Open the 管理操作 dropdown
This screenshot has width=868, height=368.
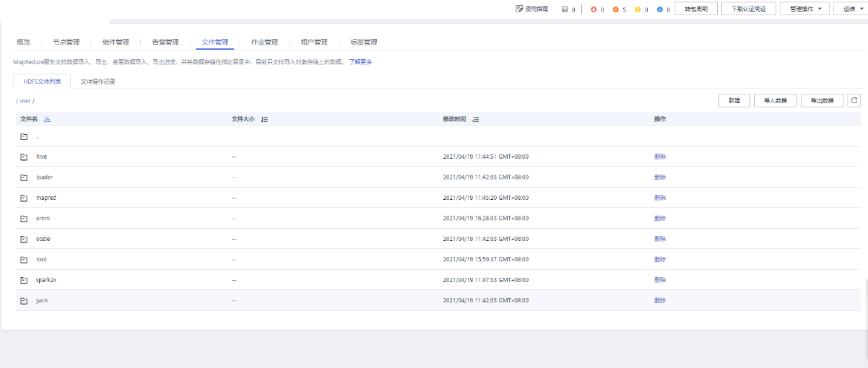[804, 9]
